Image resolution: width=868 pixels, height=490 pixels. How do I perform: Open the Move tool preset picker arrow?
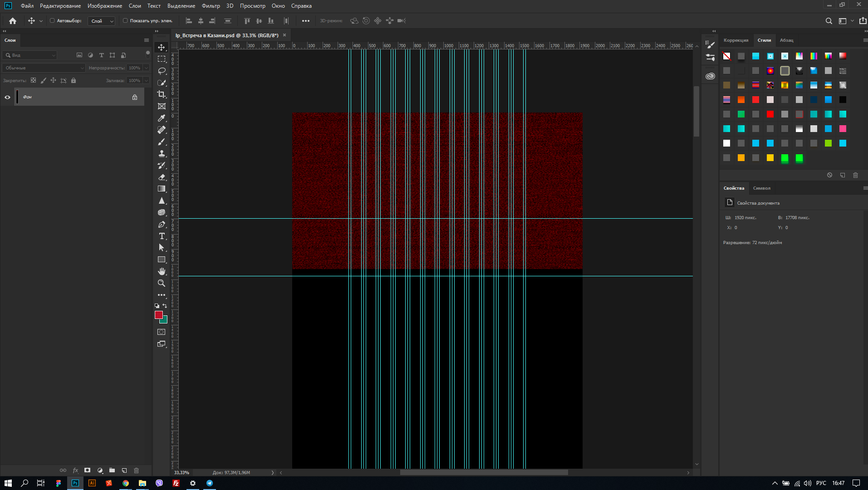tap(41, 21)
